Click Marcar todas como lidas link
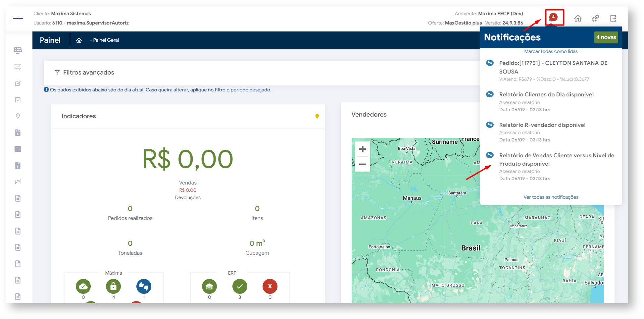Viewport: 644px width, 319px height. 551,51
